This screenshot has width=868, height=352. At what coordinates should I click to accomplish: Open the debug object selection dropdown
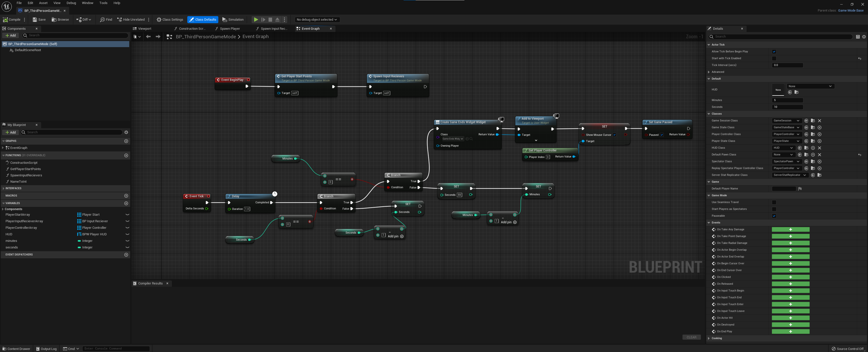[x=317, y=19]
